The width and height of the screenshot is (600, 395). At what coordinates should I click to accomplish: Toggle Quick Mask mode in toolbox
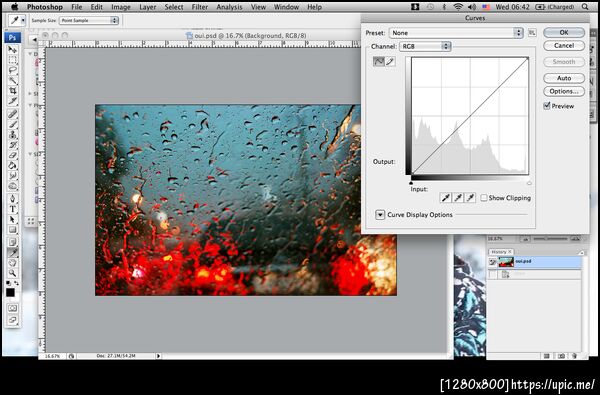click(x=12, y=308)
